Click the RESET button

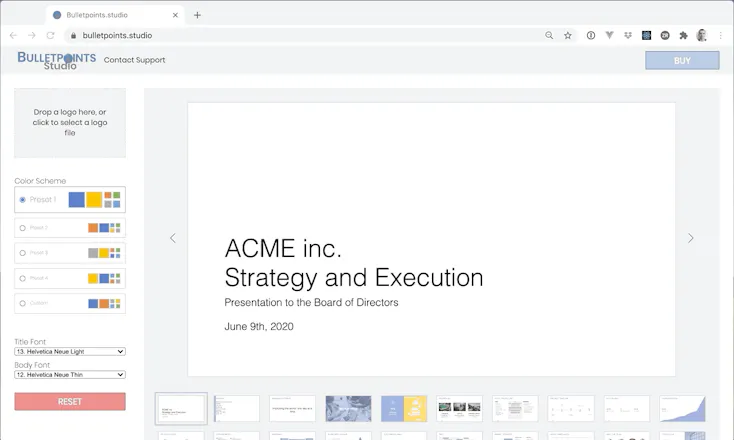point(70,402)
